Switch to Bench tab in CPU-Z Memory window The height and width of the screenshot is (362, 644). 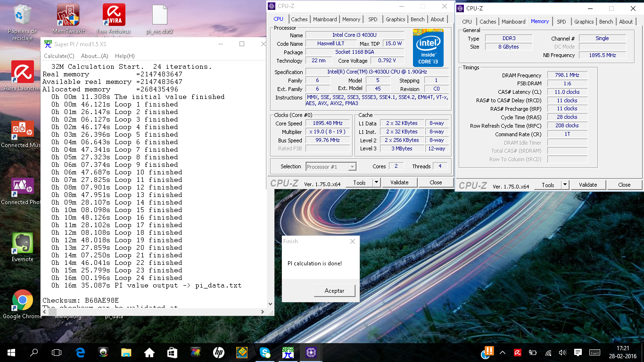pyautogui.click(x=606, y=22)
